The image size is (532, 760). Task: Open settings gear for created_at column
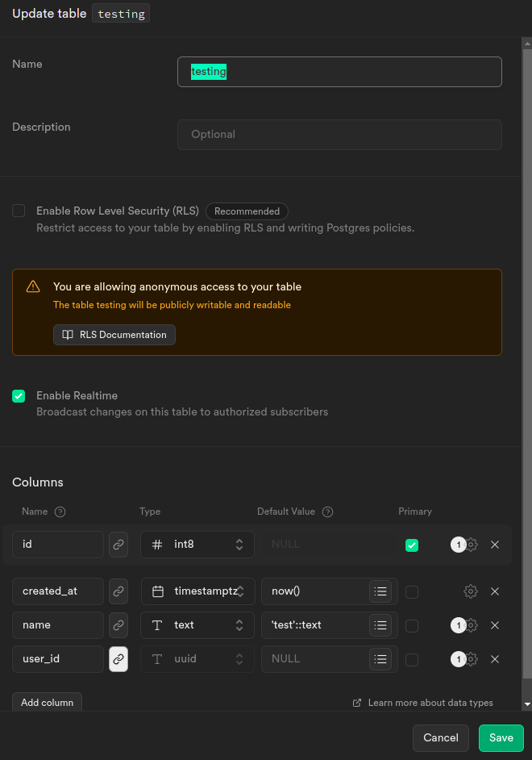click(471, 591)
